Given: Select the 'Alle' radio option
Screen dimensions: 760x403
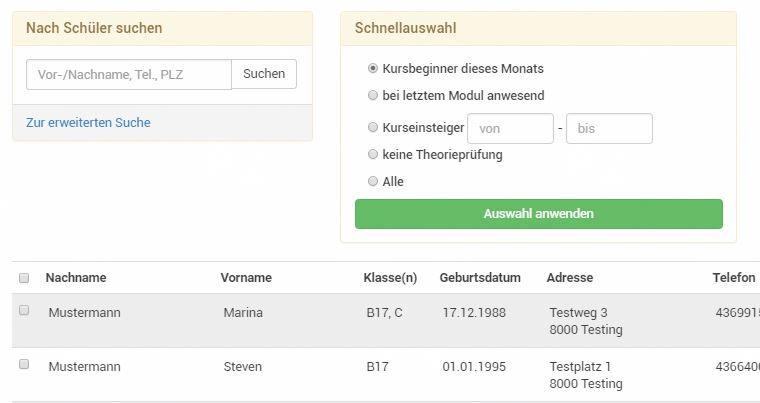Looking at the screenshot, I should [373, 181].
